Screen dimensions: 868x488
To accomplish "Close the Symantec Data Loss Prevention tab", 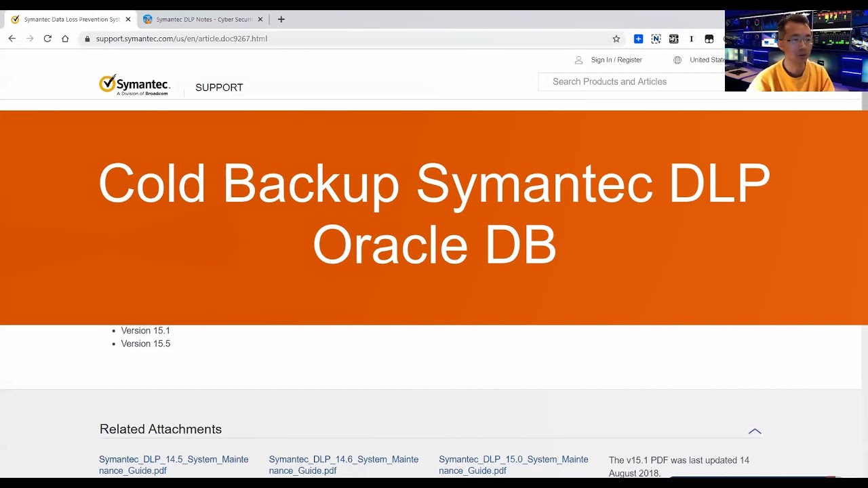I will click(127, 20).
